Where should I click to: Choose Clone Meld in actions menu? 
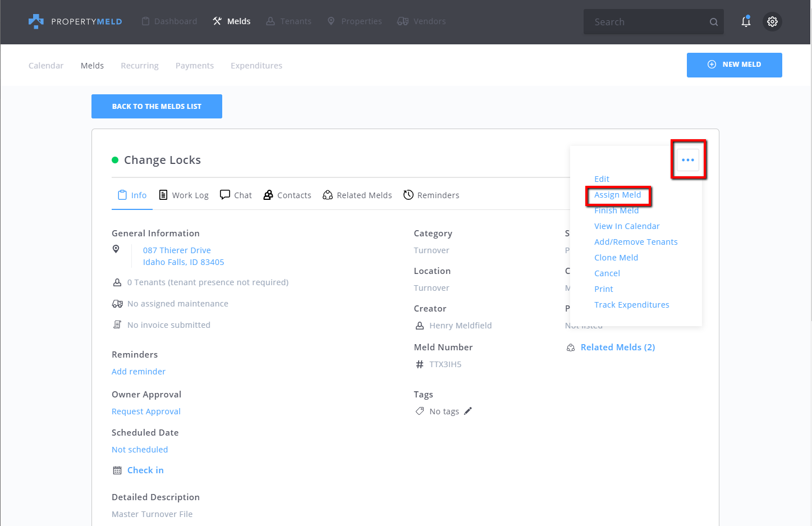click(x=616, y=258)
